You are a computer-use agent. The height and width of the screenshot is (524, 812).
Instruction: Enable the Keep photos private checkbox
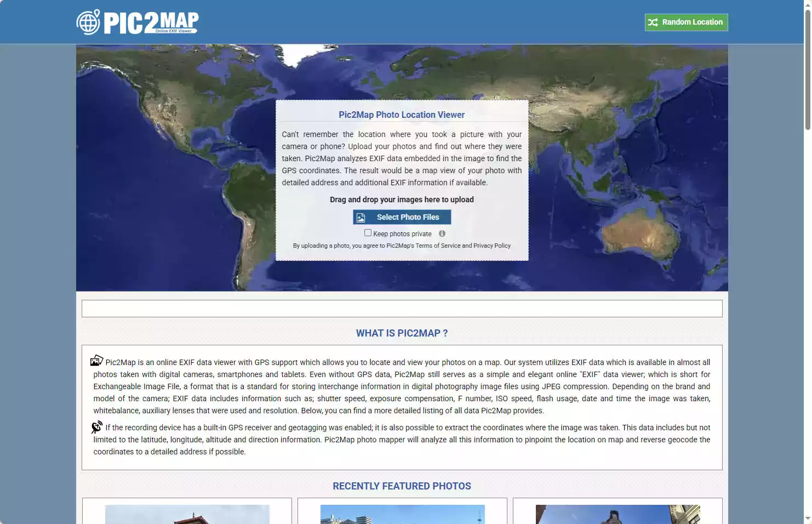368,233
